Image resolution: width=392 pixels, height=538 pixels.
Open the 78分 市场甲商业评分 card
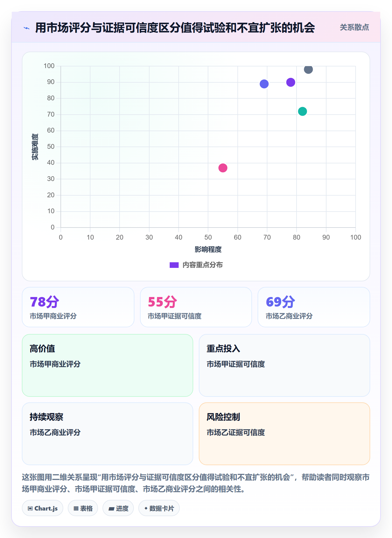pyautogui.click(x=78, y=307)
